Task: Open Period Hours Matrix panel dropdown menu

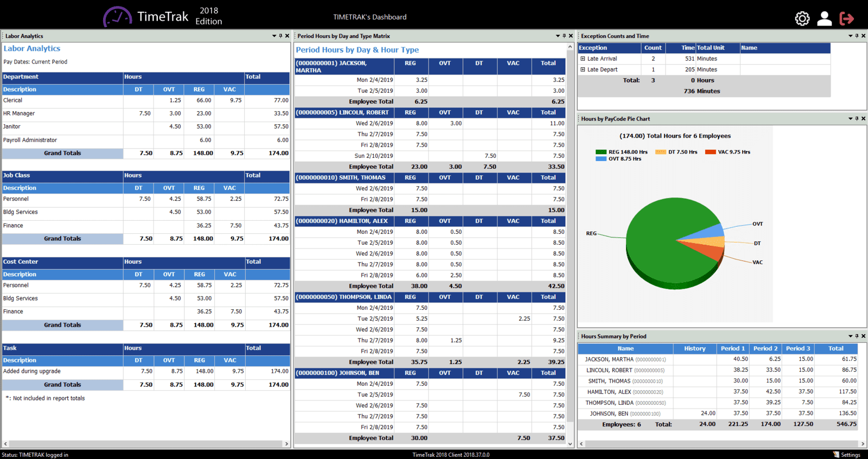Action: coord(558,36)
